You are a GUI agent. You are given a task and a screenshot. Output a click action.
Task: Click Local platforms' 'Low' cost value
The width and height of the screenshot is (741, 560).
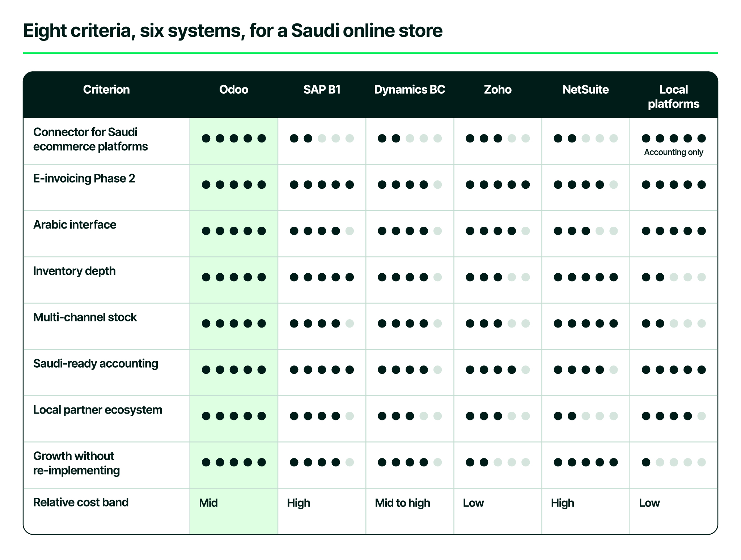click(x=649, y=503)
